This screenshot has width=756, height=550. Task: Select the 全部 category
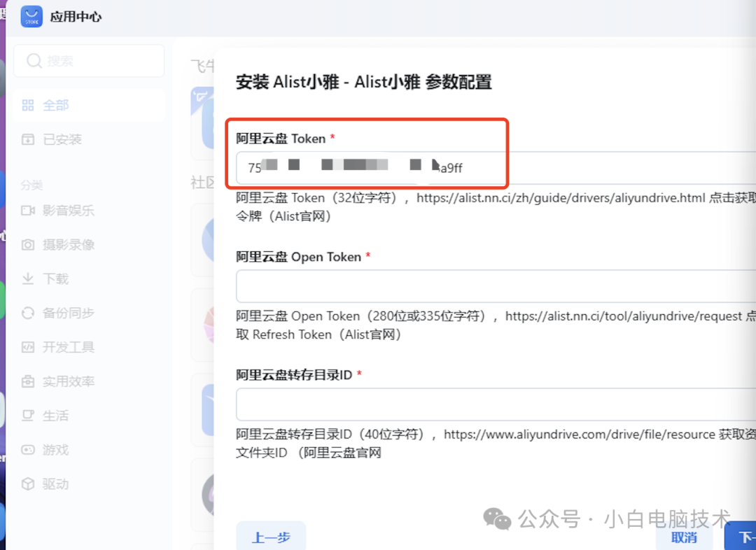click(89, 105)
